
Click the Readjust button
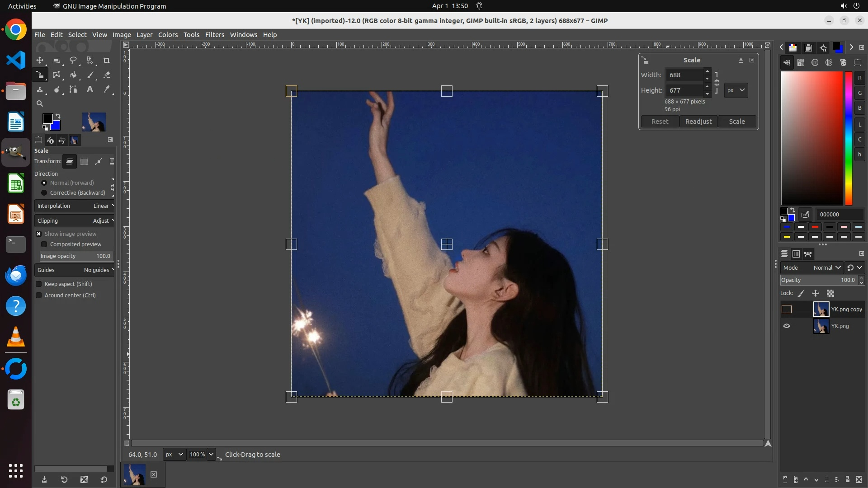point(698,122)
